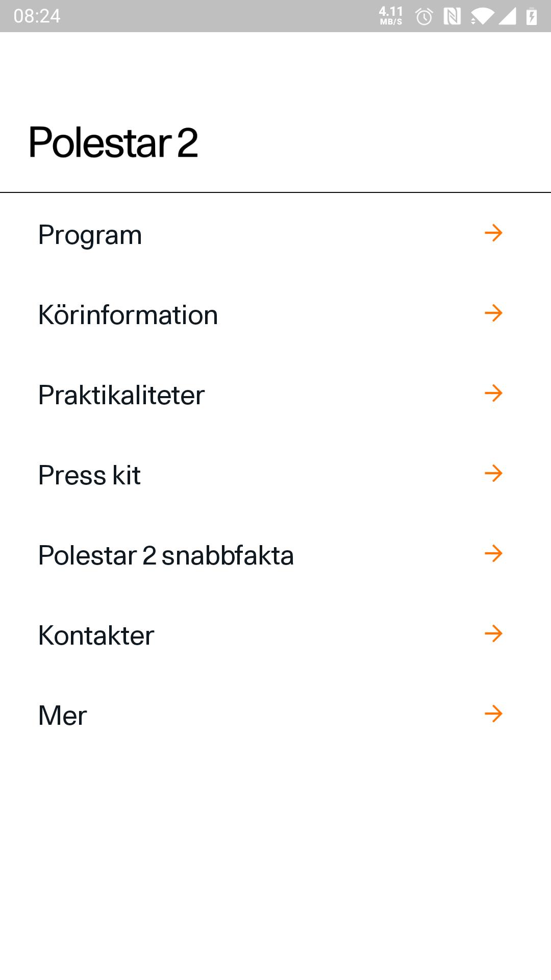Tap the orange arrow beside Körinformation
The width and height of the screenshot is (551, 980).
[493, 313]
